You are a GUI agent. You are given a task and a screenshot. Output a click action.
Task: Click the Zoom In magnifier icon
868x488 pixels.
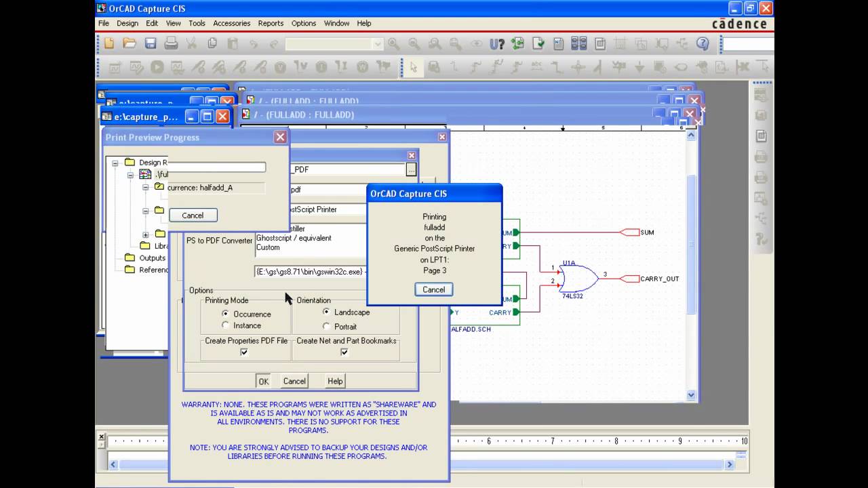tap(393, 43)
